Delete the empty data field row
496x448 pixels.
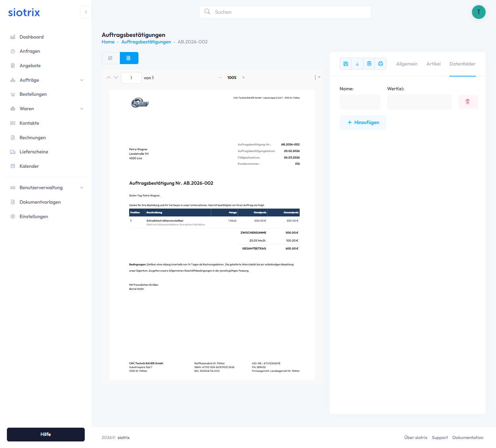pyautogui.click(x=468, y=102)
